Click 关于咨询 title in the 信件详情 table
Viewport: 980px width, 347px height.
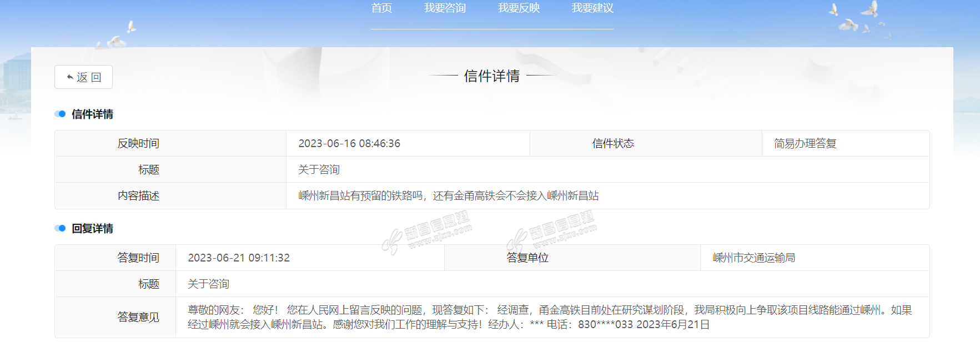pos(319,169)
